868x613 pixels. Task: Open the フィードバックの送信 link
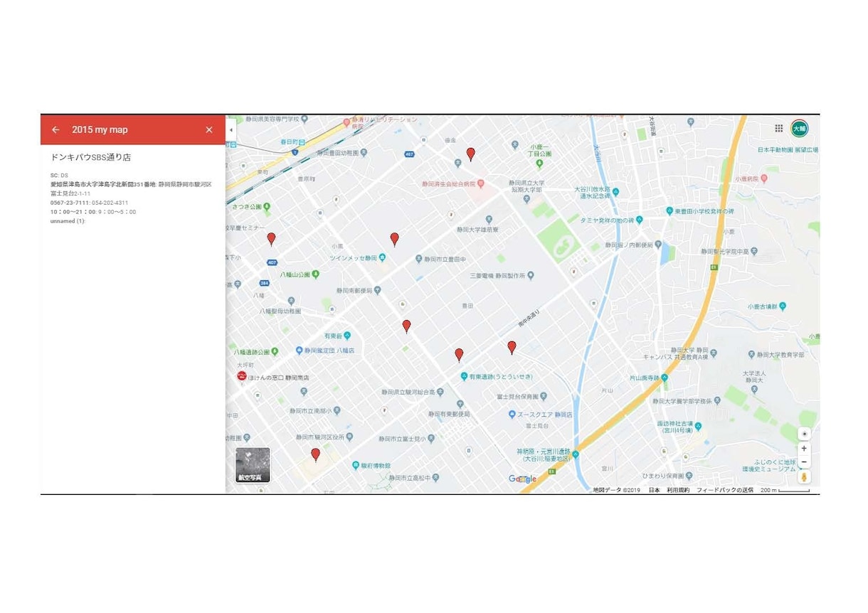724,490
